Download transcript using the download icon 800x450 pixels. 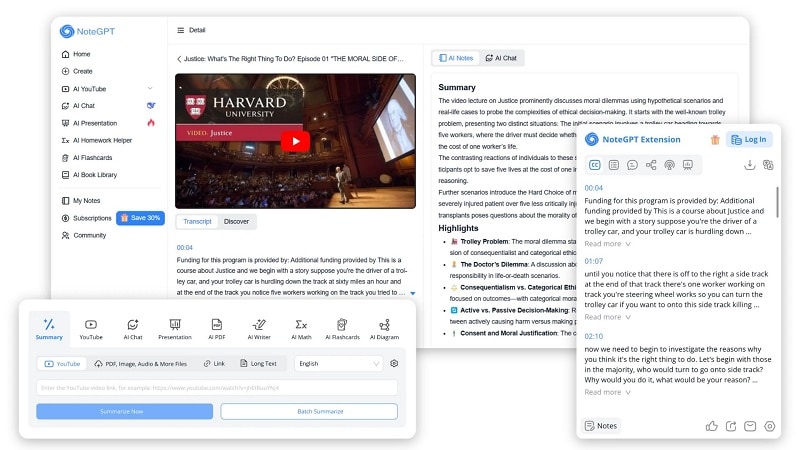tap(749, 165)
